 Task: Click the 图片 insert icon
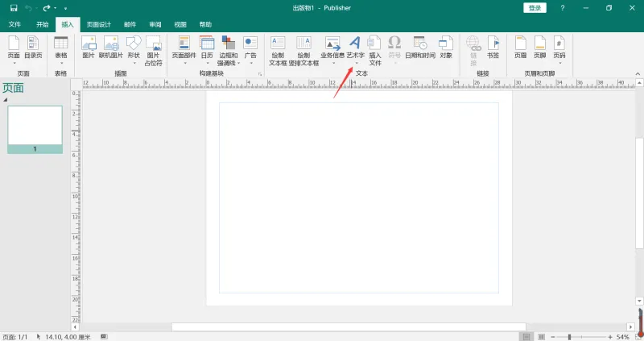point(89,48)
